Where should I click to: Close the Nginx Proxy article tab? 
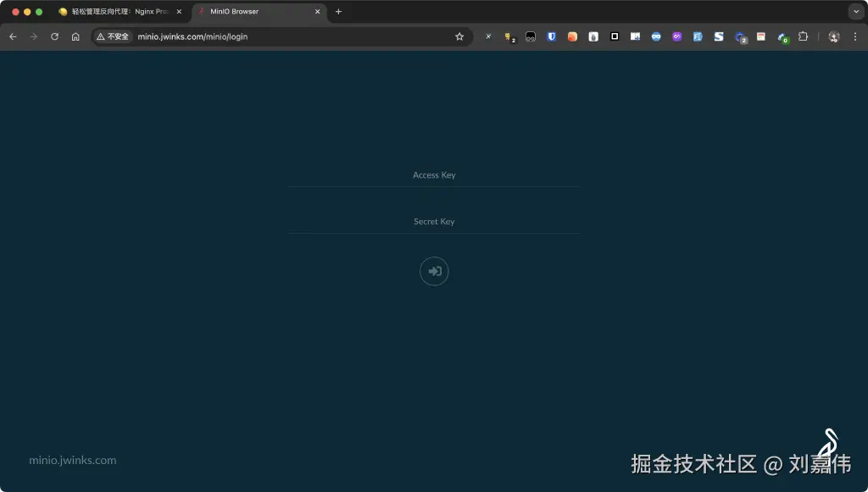[x=179, y=12]
